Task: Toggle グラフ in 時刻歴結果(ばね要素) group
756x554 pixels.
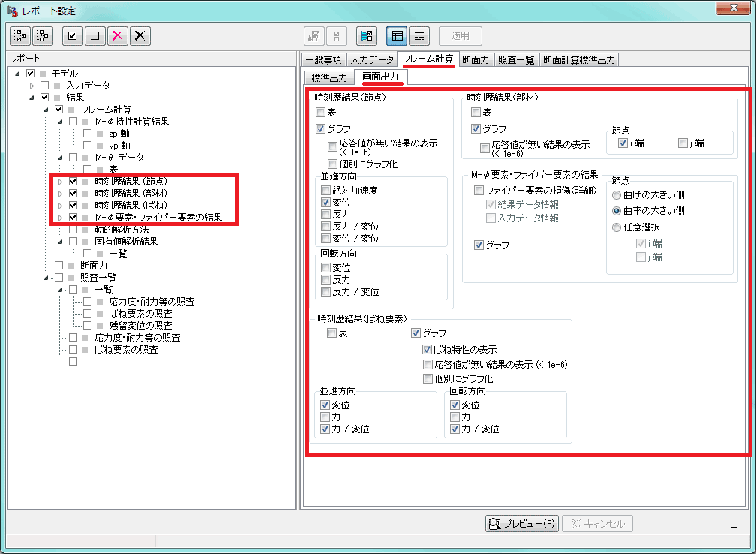Action: pos(415,333)
